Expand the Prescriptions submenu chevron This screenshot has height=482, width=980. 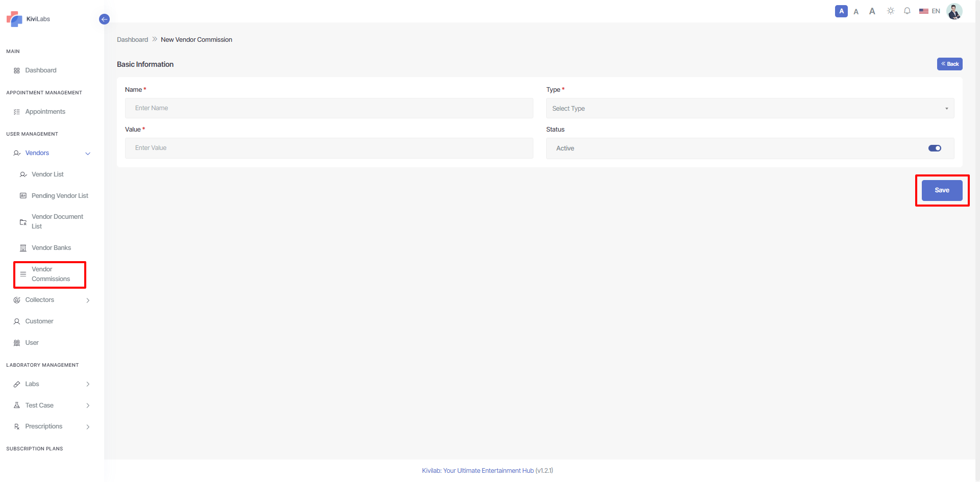tap(88, 427)
